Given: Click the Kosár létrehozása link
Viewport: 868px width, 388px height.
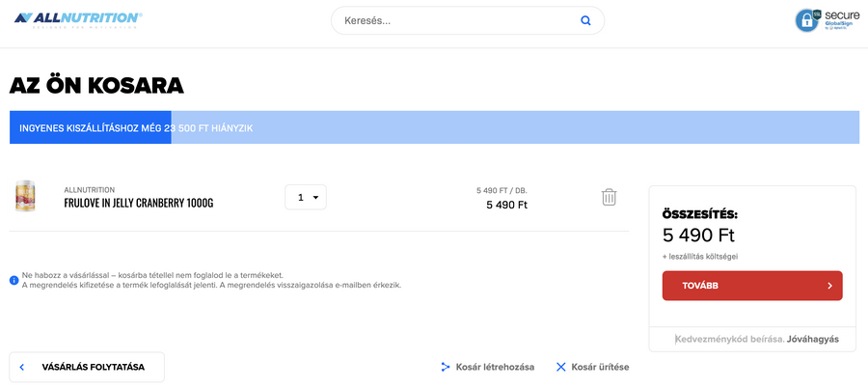Looking at the screenshot, I should [494, 367].
